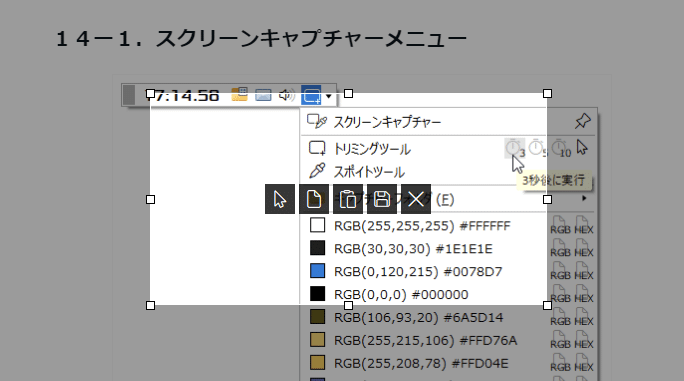
Task: Click the middle-left selection handle
Action: [x=150, y=199]
